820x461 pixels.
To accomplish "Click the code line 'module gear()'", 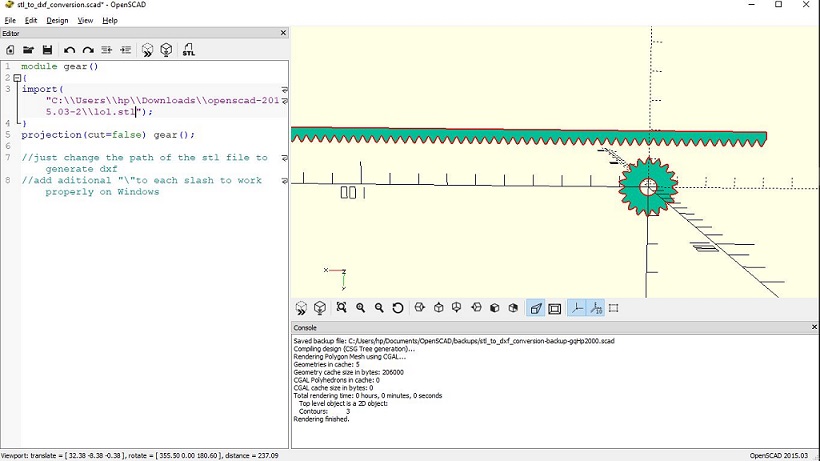I will coord(60,66).
